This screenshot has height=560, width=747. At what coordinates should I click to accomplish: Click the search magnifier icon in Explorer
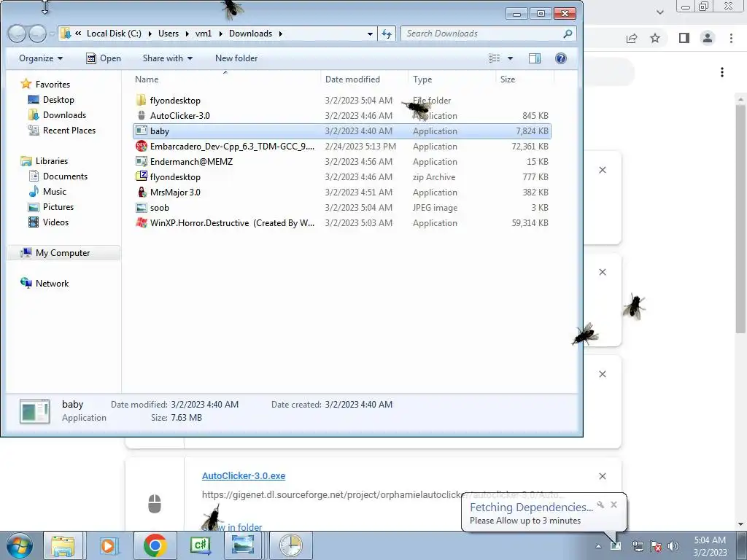click(568, 34)
